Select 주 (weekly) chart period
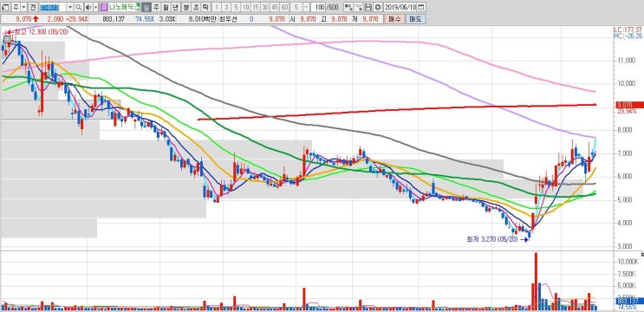The width and height of the screenshot is (644, 312). 157,8
